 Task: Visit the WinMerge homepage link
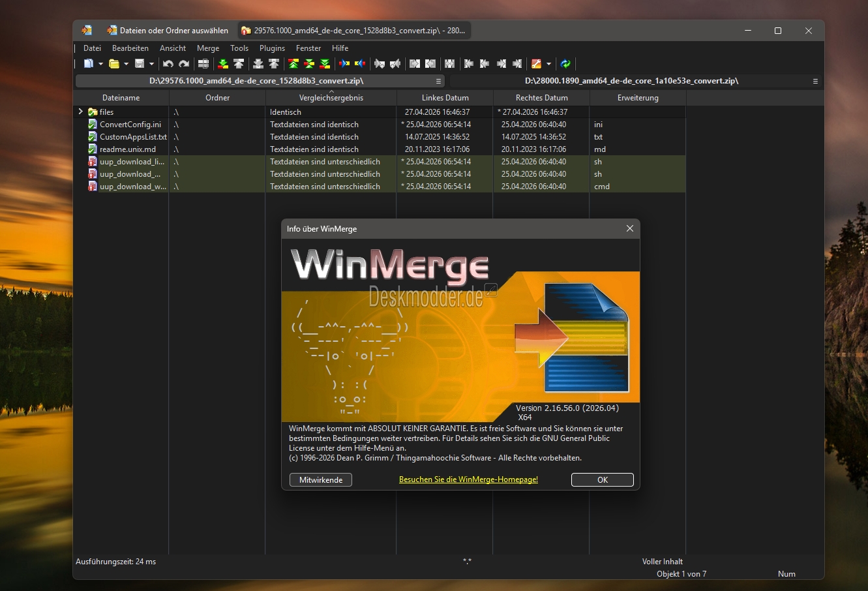click(x=468, y=479)
